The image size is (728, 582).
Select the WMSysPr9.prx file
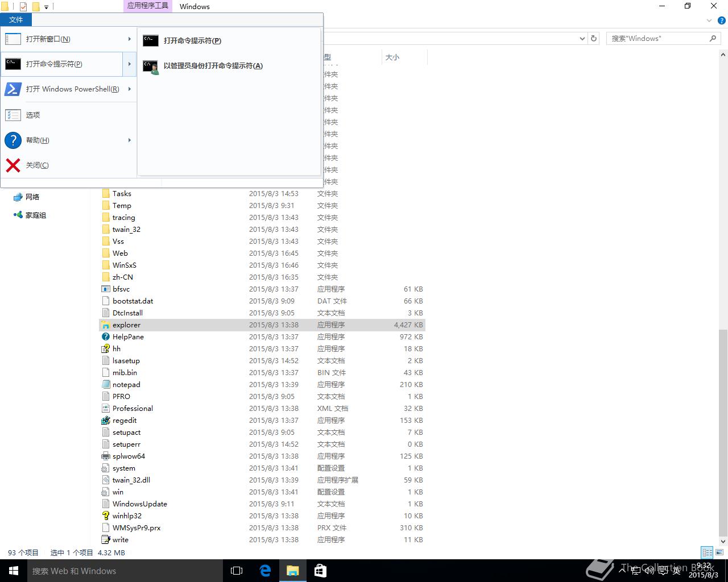263,528
